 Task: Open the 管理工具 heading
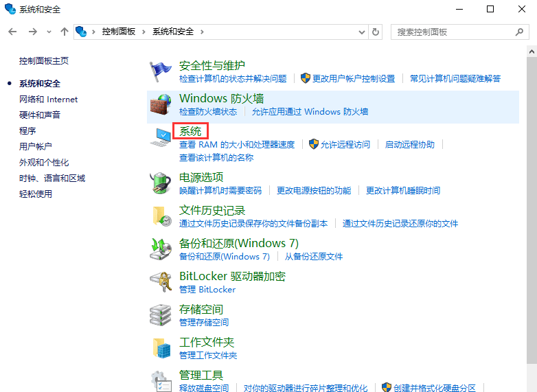coord(201,376)
